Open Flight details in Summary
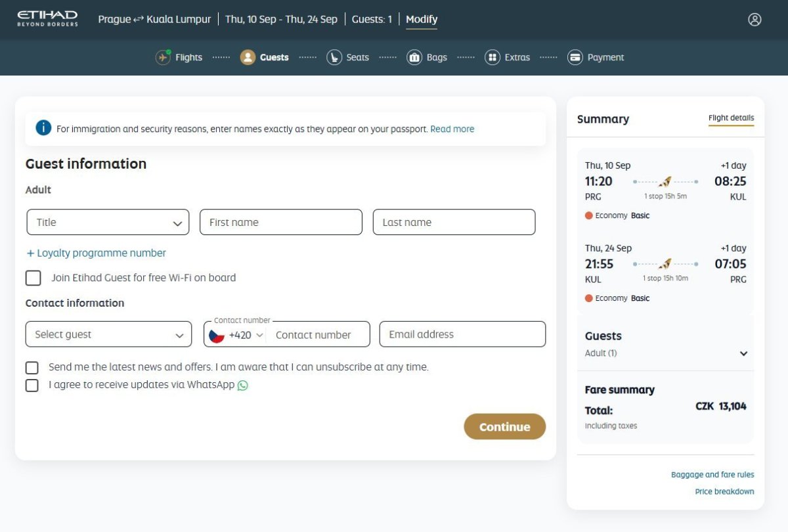This screenshot has width=788, height=532. pyautogui.click(x=731, y=118)
